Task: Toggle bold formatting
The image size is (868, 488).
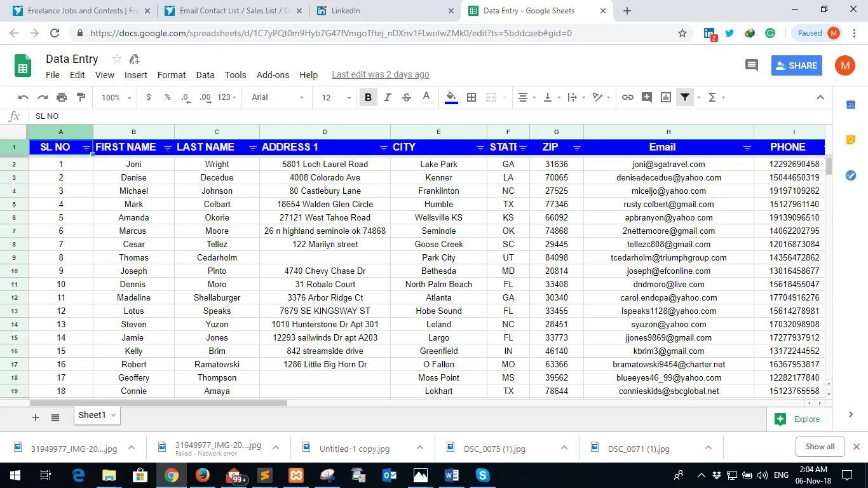Action: coord(368,97)
